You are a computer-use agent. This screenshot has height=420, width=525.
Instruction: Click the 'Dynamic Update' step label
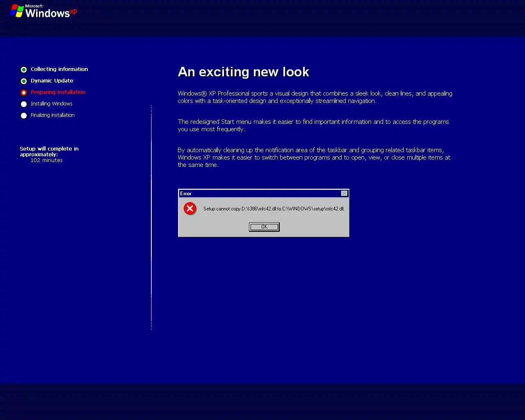pyautogui.click(x=52, y=81)
